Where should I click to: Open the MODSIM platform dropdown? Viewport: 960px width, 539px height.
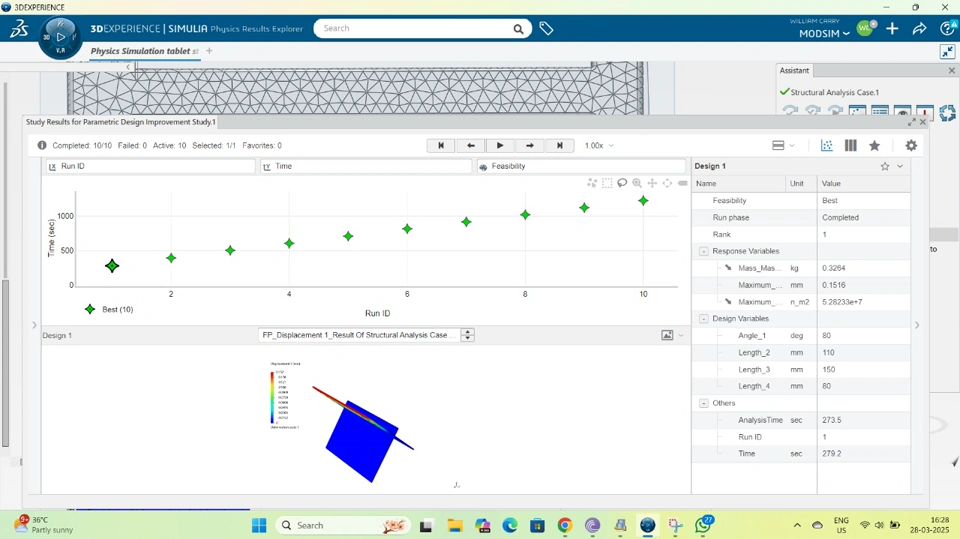[824, 34]
